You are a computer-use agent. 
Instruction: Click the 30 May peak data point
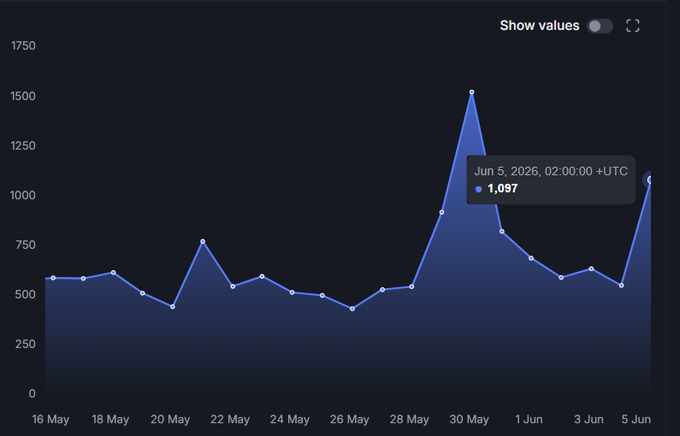pos(472,92)
